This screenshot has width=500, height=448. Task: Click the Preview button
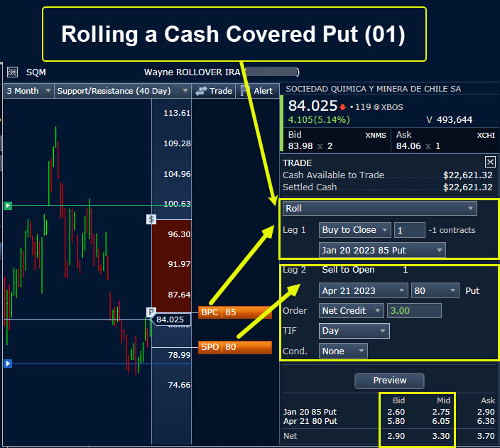coord(390,380)
